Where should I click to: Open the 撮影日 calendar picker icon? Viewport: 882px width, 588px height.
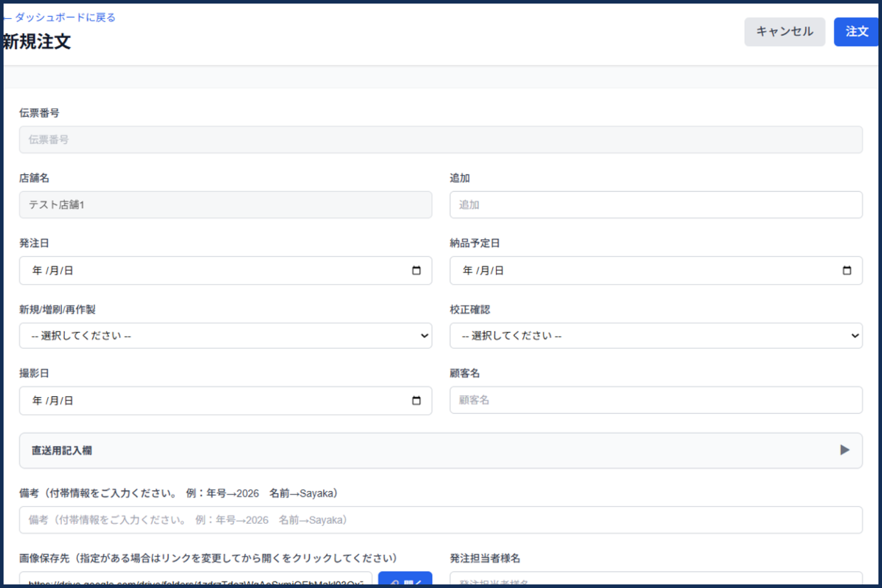click(x=416, y=401)
